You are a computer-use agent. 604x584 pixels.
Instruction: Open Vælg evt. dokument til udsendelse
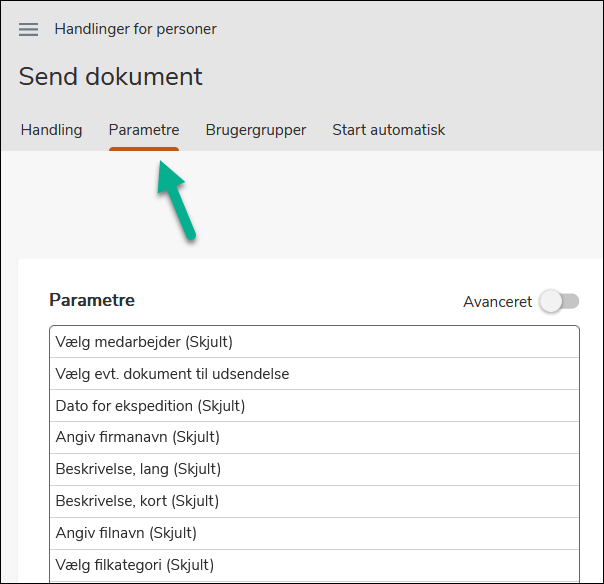click(172, 374)
